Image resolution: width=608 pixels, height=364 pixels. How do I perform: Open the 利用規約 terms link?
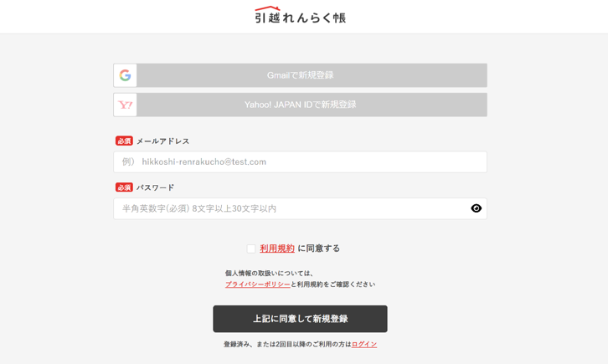(277, 249)
